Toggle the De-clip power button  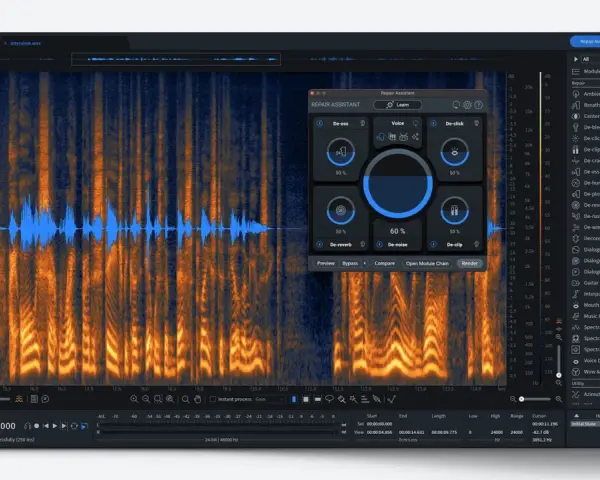tap(433, 244)
